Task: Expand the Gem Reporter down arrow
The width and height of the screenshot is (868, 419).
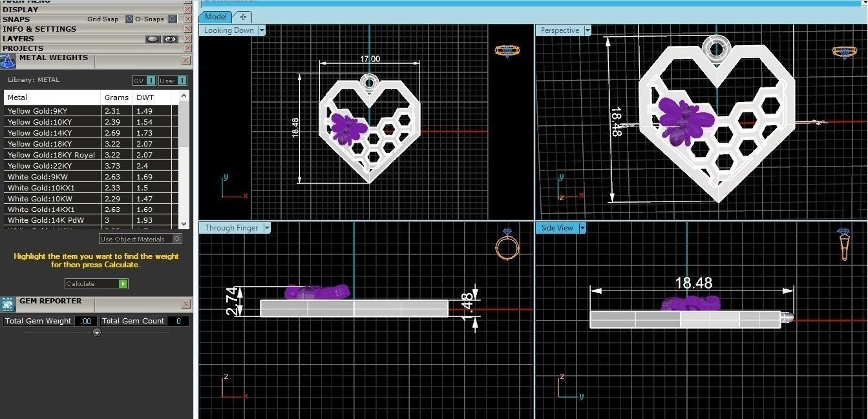Action: [x=97, y=332]
